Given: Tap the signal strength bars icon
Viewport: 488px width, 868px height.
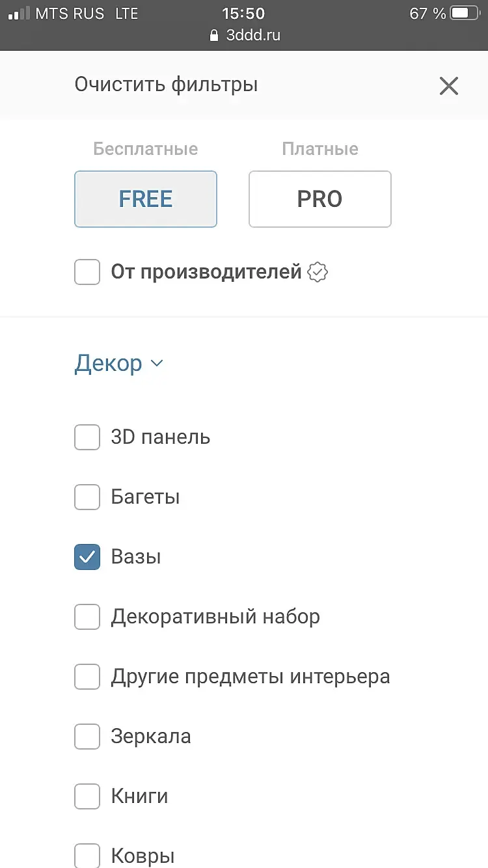Looking at the screenshot, I should (19, 13).
